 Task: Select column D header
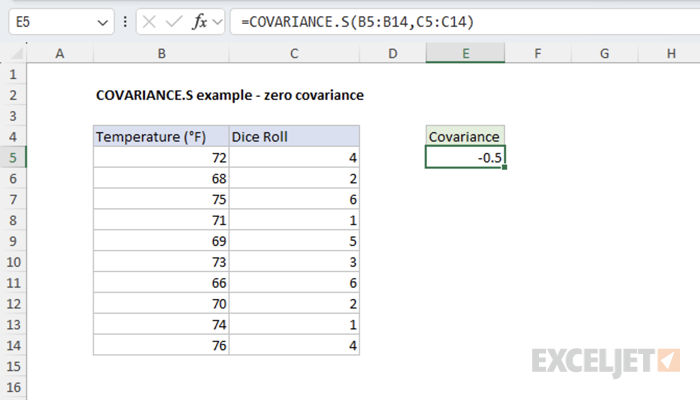point(392,54)
